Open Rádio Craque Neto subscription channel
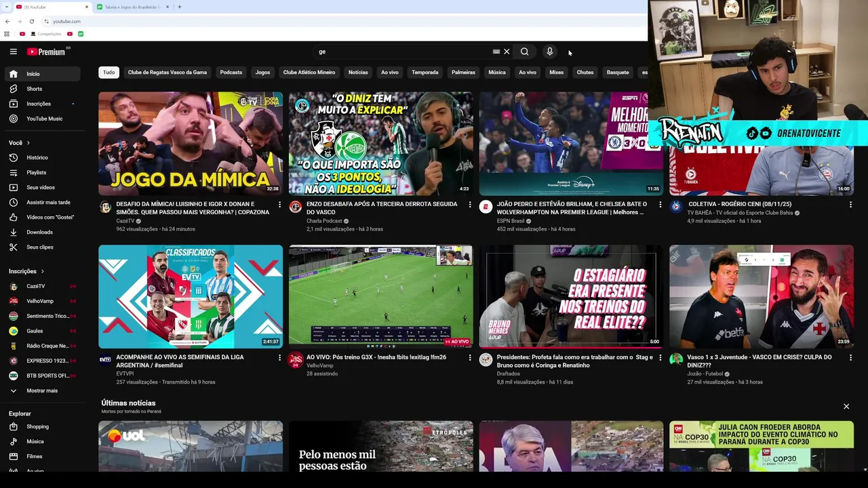868x488 pixels. [43, 346]
